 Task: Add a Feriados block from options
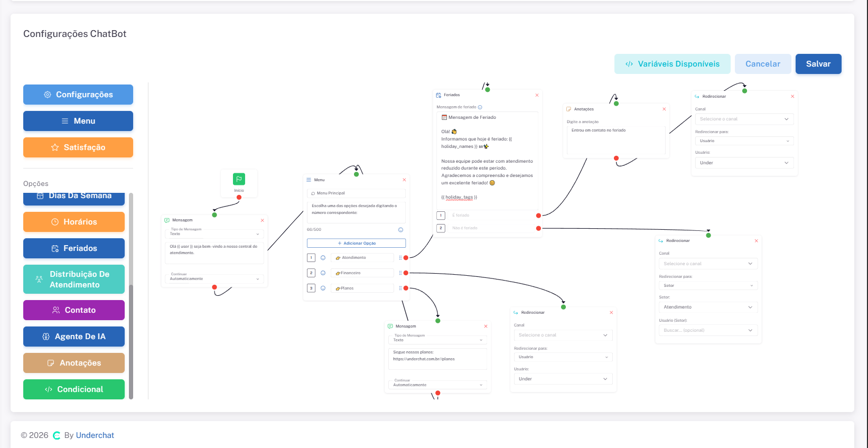(74, 248)
